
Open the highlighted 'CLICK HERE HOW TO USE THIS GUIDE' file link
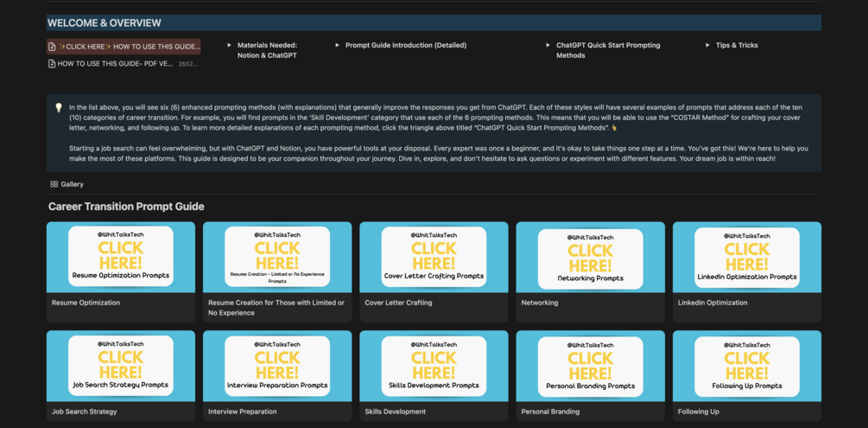tap(124, 48)
